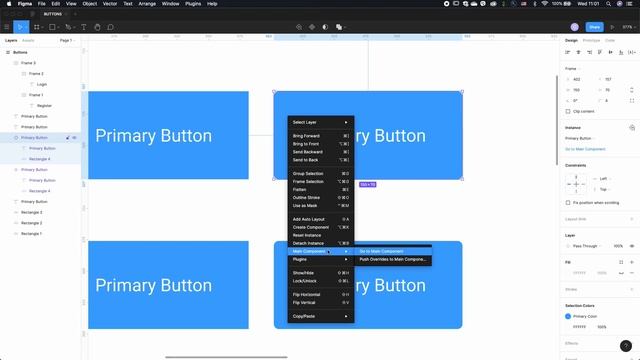Add a Stroke with its plus button
The width and height of the screenshot is (640, 360).
[x=632, y=289]
